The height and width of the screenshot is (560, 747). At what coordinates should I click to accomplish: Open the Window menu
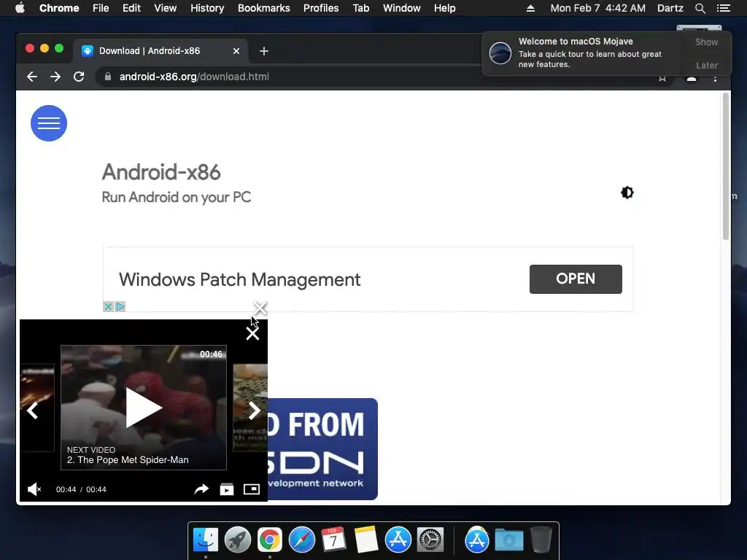[402, 8]
